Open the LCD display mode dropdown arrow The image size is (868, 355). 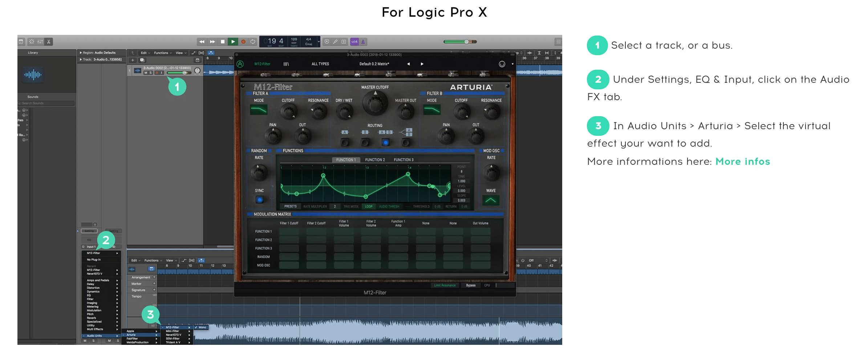[319, 42]
